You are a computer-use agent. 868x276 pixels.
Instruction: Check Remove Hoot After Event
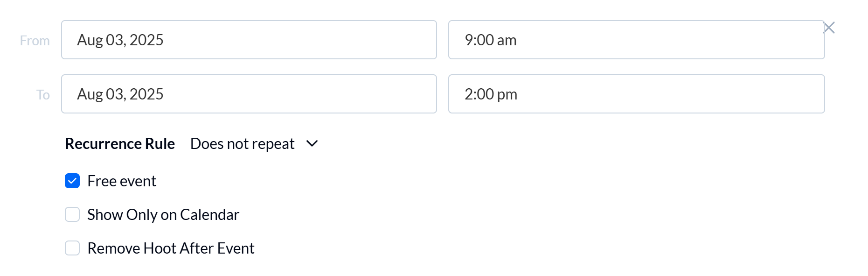coord(72,248)
